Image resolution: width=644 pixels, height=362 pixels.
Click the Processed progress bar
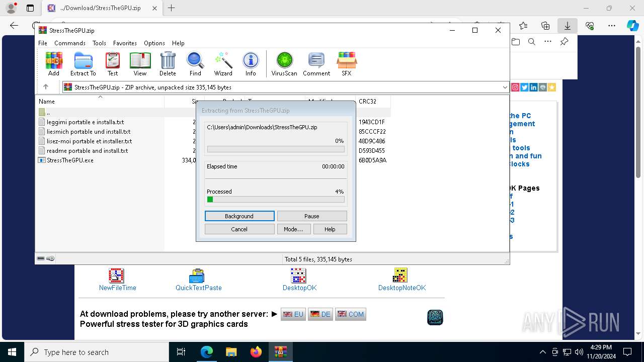tap(276, 200)
